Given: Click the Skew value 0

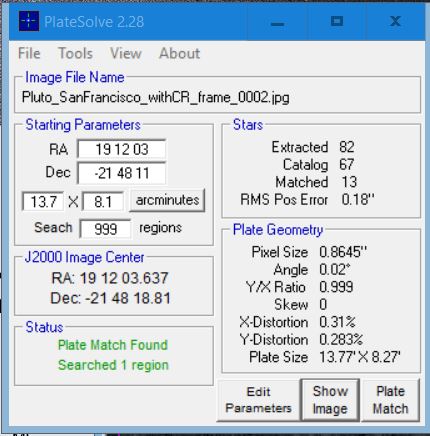Looking at the screenshot, I should (323, 304).
